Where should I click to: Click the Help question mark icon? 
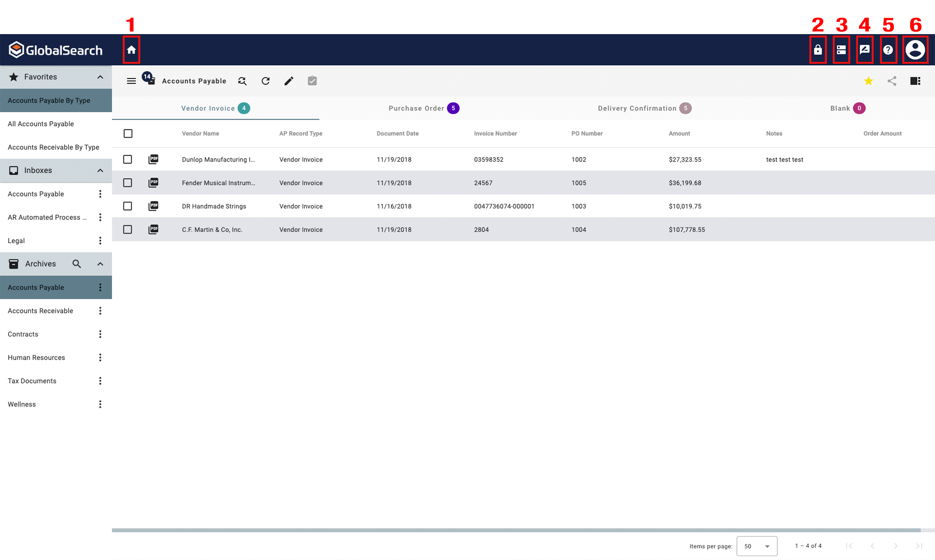pos(888,50)
